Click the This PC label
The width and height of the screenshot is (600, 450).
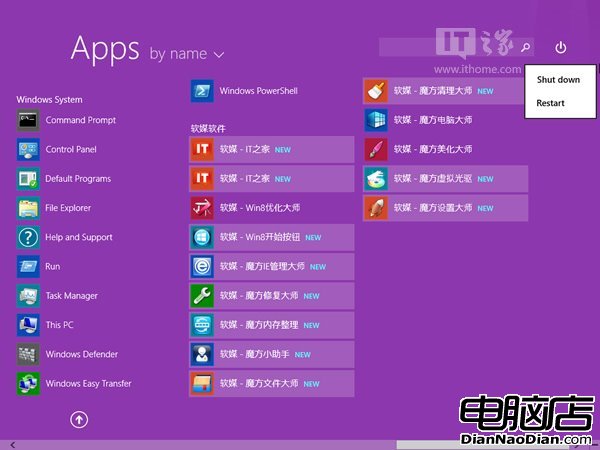click(x=60, y=325)
